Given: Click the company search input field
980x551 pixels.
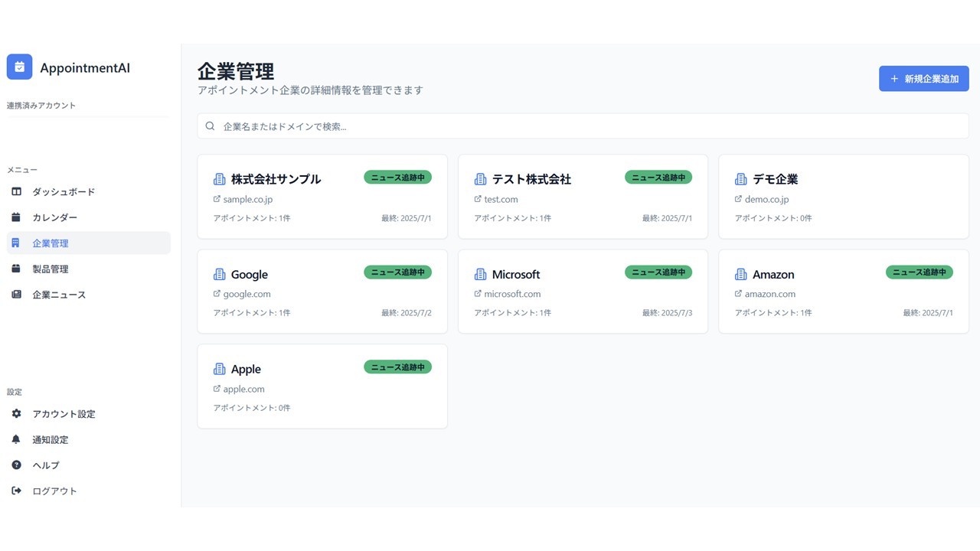Looking at the screenshot, I should click(x=583, y=126).
